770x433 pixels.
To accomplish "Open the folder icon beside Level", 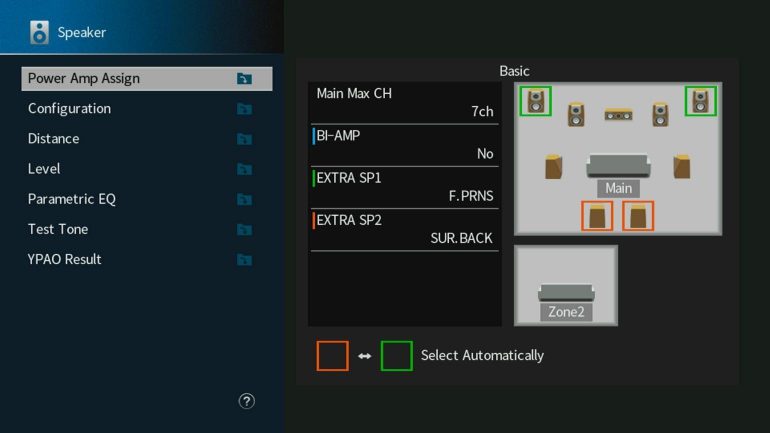I will (244, 170).
